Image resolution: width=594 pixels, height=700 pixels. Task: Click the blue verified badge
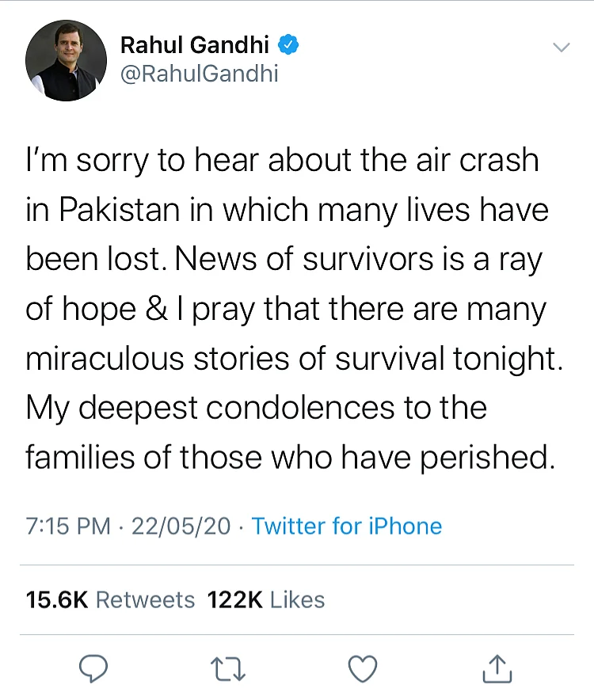(288, 44)
